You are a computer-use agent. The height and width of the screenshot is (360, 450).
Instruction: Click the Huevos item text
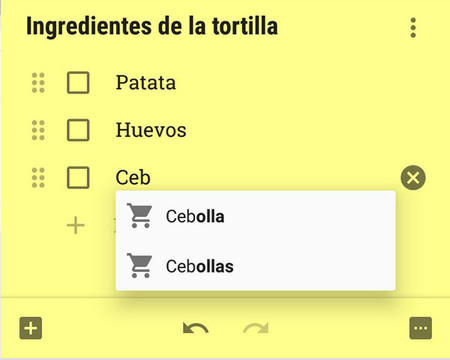pos(151,130)
